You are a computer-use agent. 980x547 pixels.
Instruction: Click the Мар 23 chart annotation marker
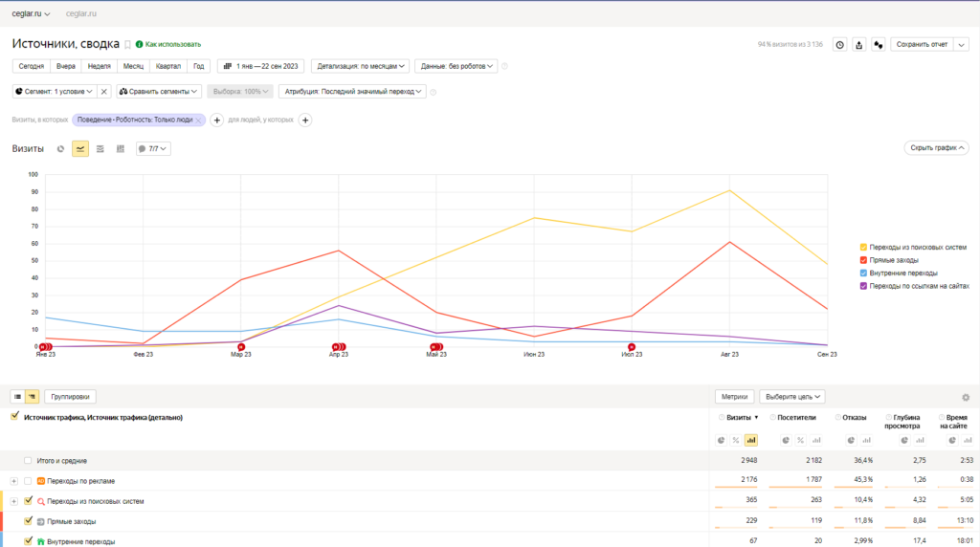click(240, 346)
